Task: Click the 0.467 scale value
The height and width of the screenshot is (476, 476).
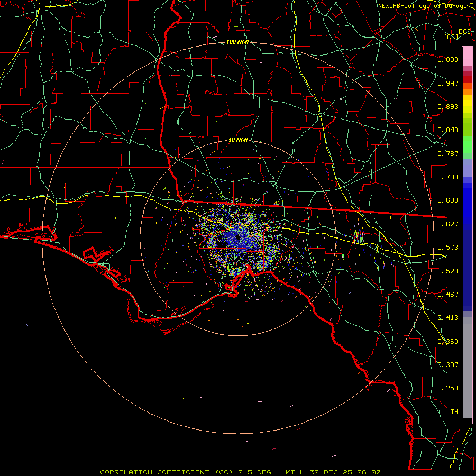Action: tap(448, 295)
